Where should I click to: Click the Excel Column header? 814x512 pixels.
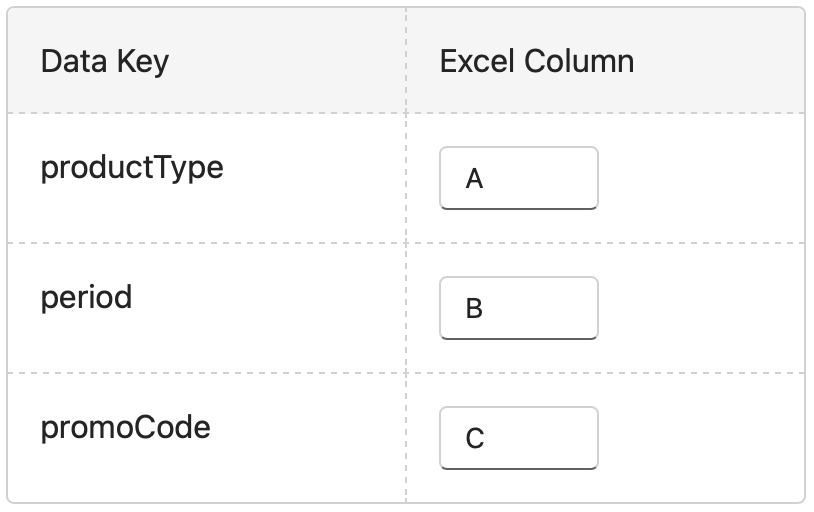click(x=536, y=61)
